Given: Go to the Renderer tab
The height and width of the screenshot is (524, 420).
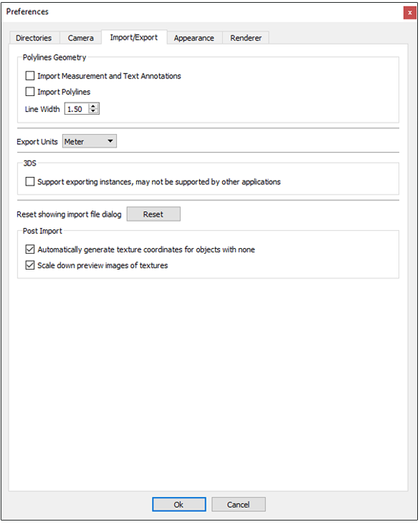Looking at the screenshot, I should click(246, 38).
